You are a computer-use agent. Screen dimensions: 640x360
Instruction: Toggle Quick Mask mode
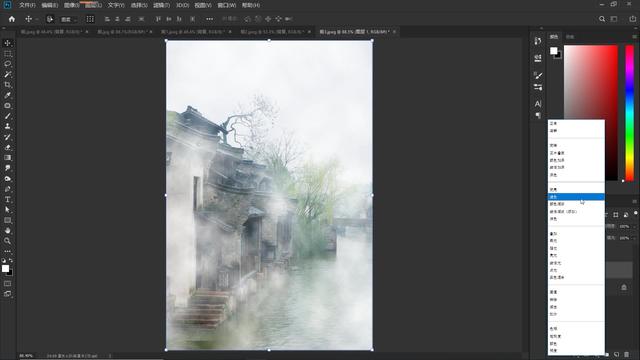(x=7, y=284)
